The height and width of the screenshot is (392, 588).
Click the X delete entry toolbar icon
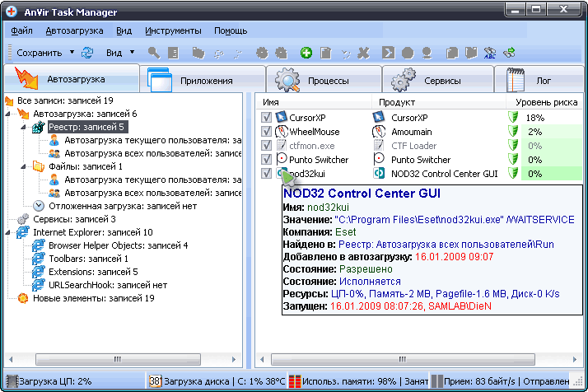[x=363, y=53]
